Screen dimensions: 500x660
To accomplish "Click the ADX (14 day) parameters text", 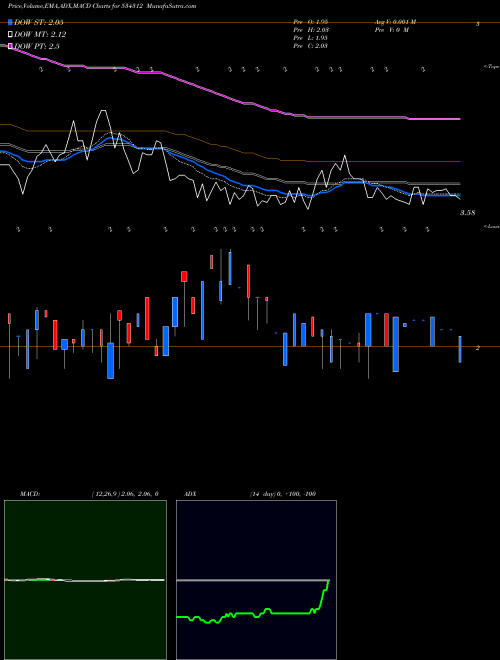I will tap(283, 494).
